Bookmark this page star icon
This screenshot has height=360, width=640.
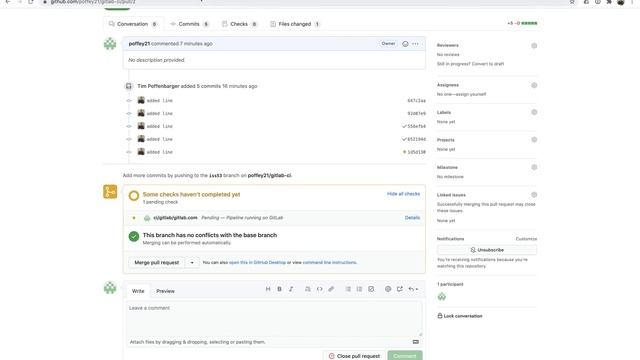(572, 2)
